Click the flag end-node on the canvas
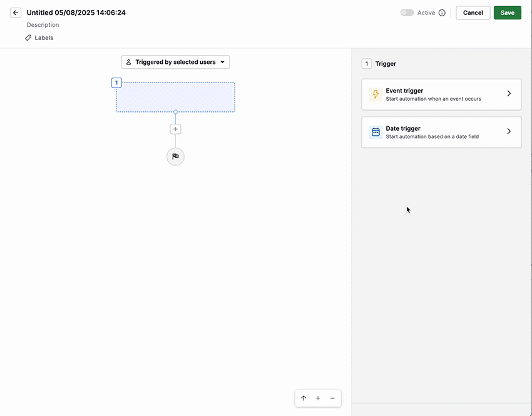 [175, 156]
